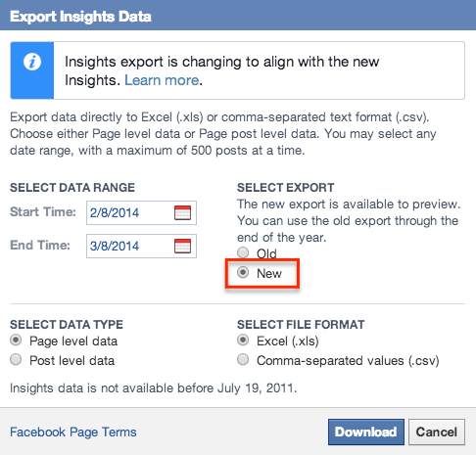Focus the Start Time date field

pyautogui.click(x=141, y=212)
